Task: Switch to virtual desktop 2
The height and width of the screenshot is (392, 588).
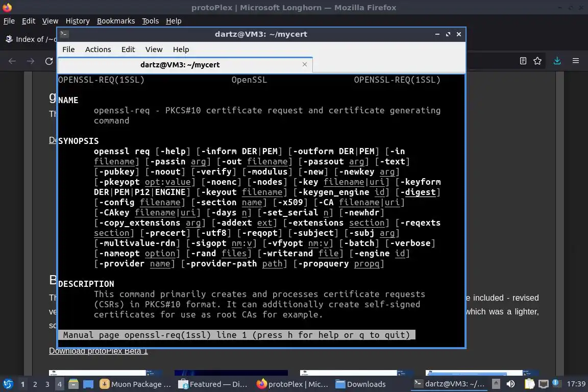Action: (35, 384)
